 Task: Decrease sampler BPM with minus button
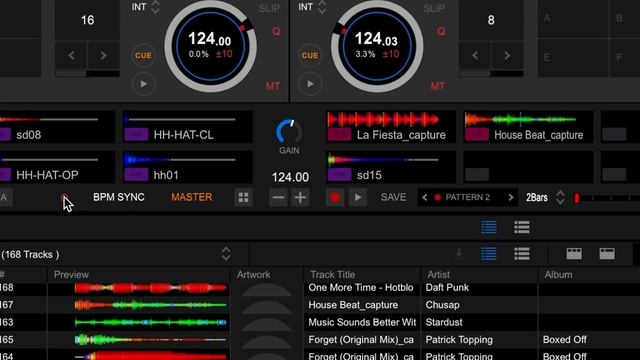pyautogui.click(x=278, y=198)
